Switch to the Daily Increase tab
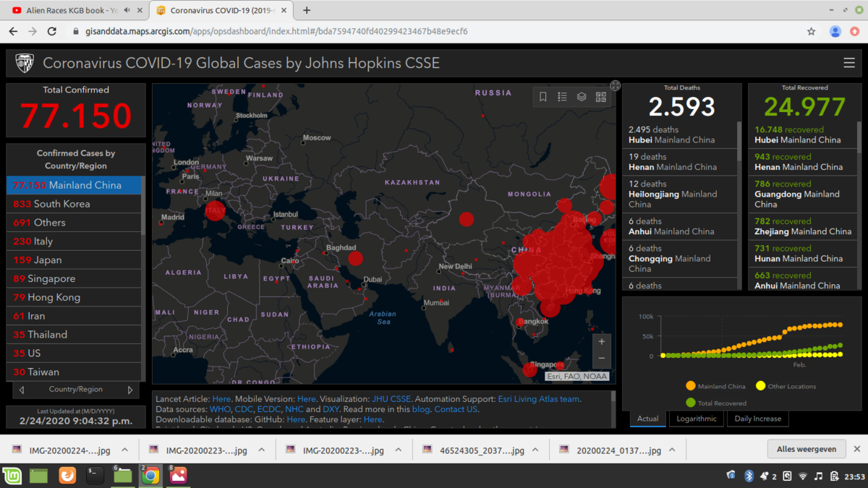868x488 pixels. pos(757,419)
